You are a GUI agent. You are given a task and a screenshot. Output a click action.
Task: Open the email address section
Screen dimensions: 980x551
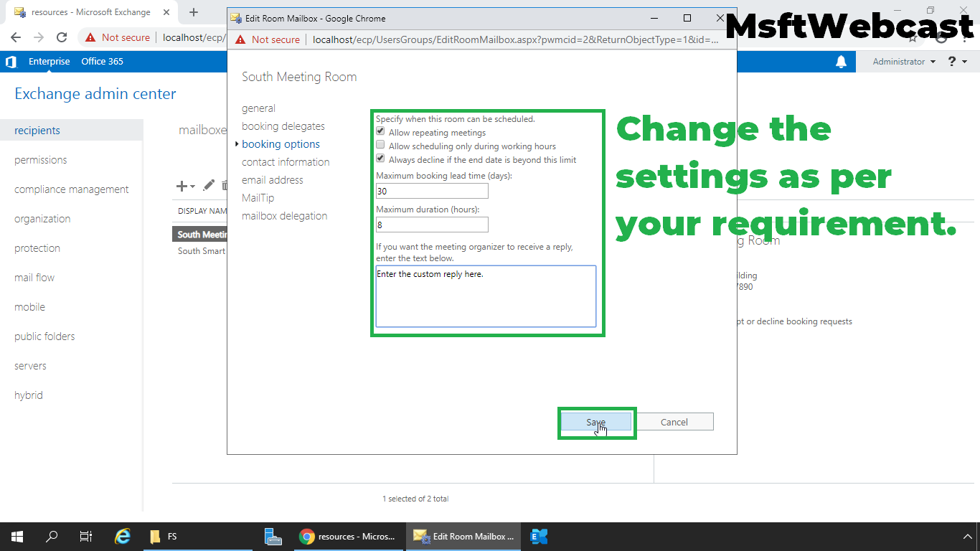coord(273,180)
